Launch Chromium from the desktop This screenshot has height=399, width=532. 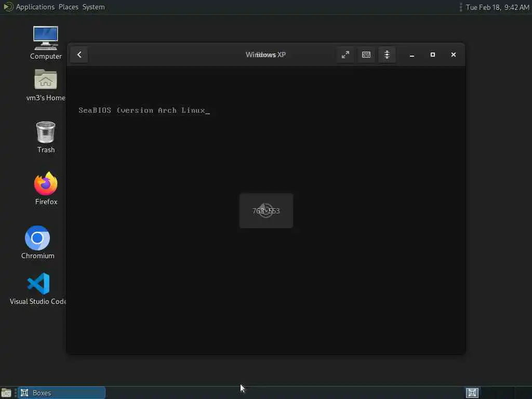click(x=37, y=243)
